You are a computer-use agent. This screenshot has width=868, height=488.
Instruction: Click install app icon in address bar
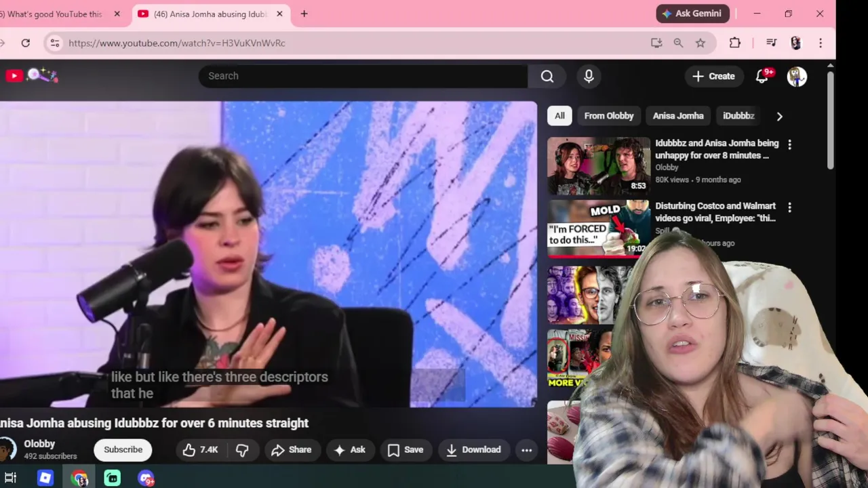tap(656, 43)
